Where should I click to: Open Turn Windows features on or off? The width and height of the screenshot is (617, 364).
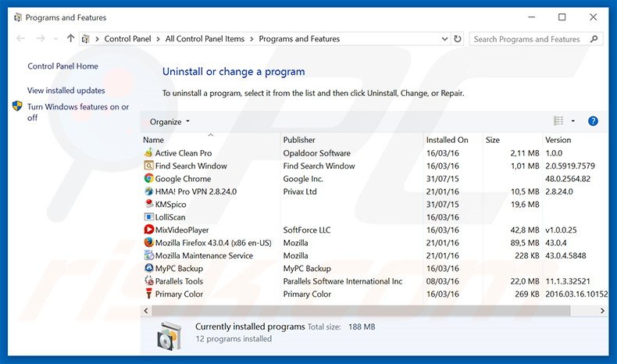(78, 112)
